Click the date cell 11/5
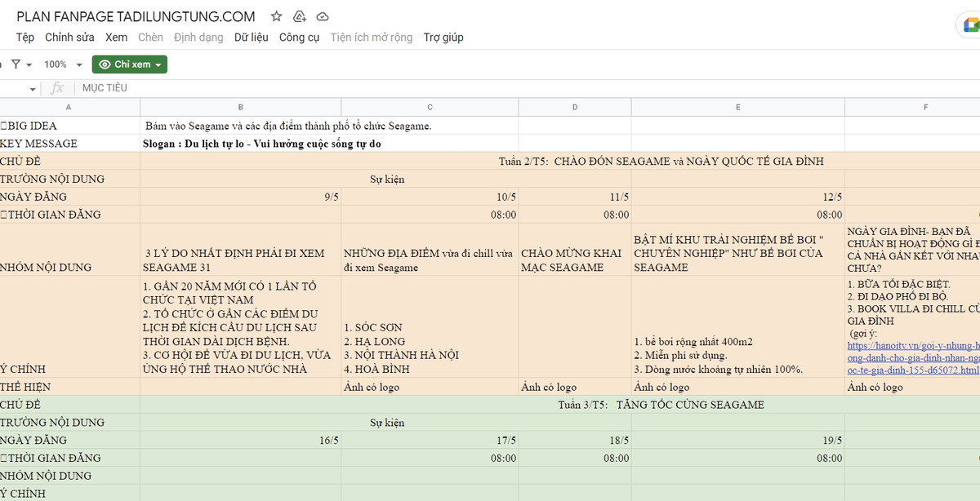Image resolution: width=980 pixels, height=501 pixels. (575, 197)
